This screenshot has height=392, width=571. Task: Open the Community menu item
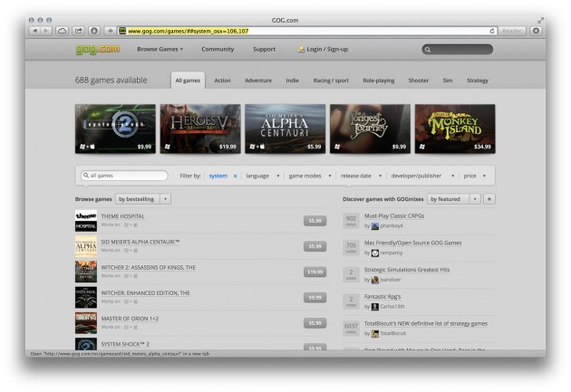point(218,49)
